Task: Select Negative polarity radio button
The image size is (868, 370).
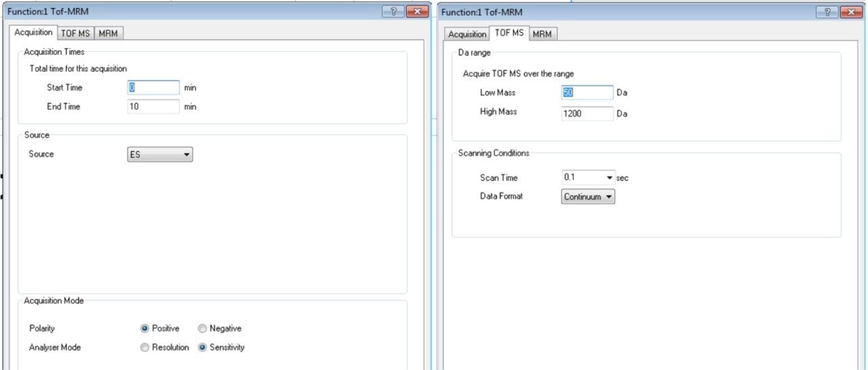Action: click(202, 329)
